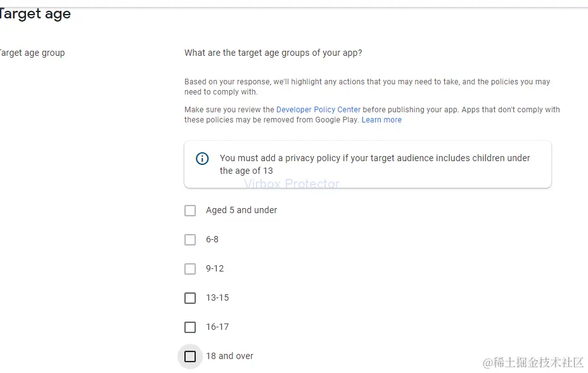Select the 13-15 age group checkbox
The image size is (588, 373).
(x=190, y=298)
